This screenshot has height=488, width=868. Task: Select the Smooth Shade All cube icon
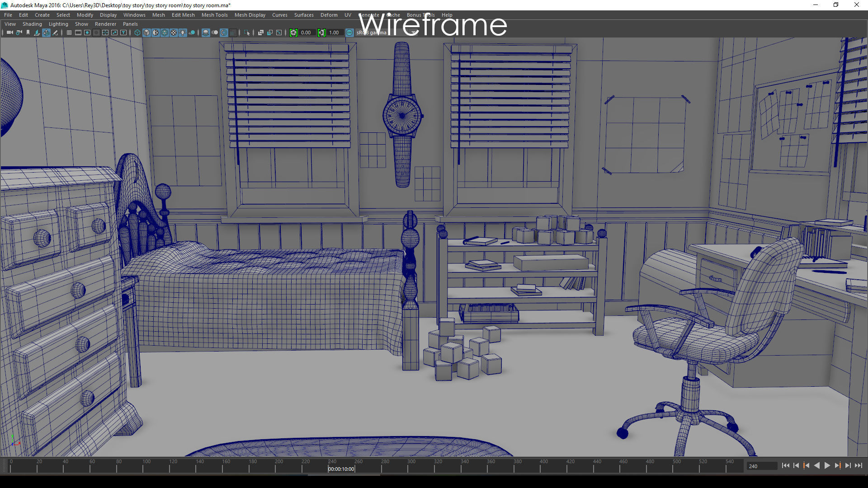click(x=146, y=33)
